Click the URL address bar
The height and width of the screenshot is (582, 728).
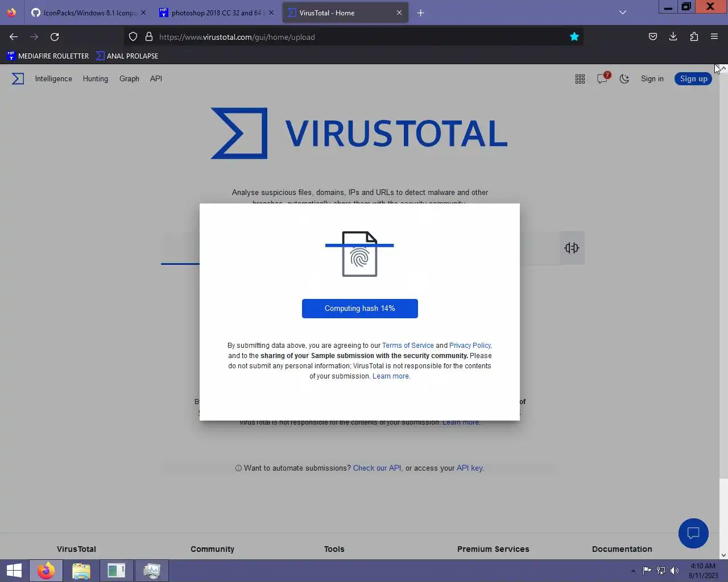tap(353, 37)
